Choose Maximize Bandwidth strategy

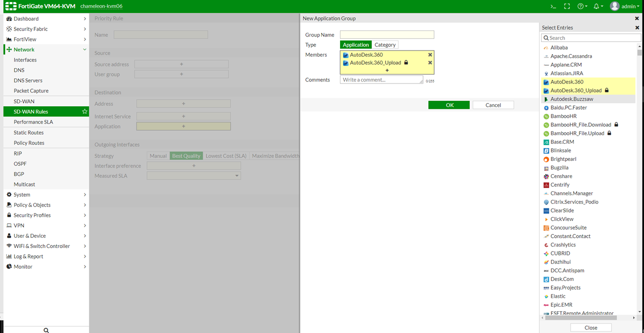(x=275, y=156)
